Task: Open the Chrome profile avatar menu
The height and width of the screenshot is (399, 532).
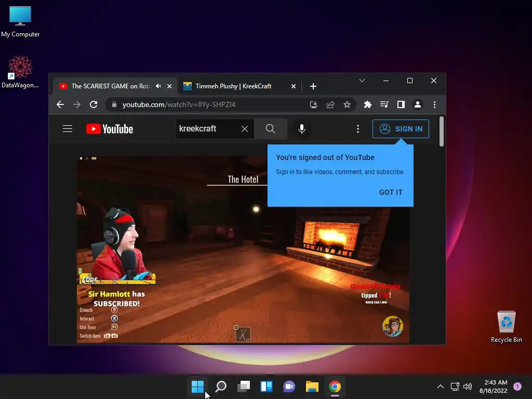Action: (418, 104)
